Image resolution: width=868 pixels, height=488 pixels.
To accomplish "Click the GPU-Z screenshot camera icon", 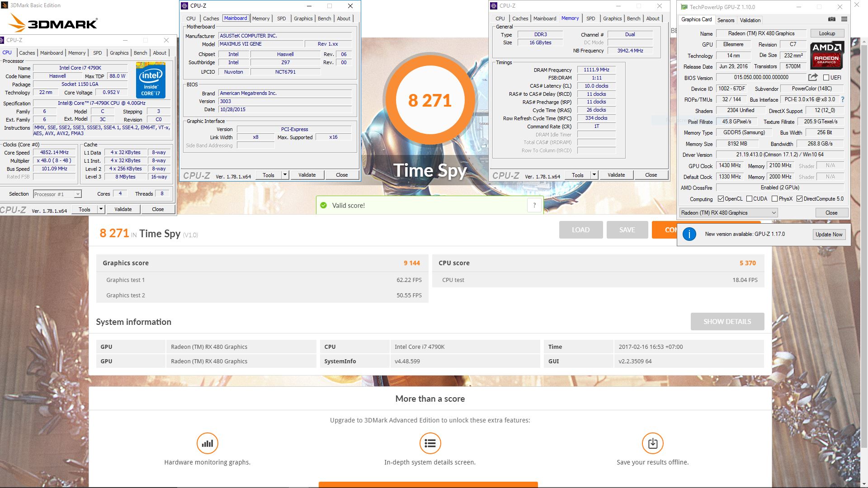I will click(831, 19).
